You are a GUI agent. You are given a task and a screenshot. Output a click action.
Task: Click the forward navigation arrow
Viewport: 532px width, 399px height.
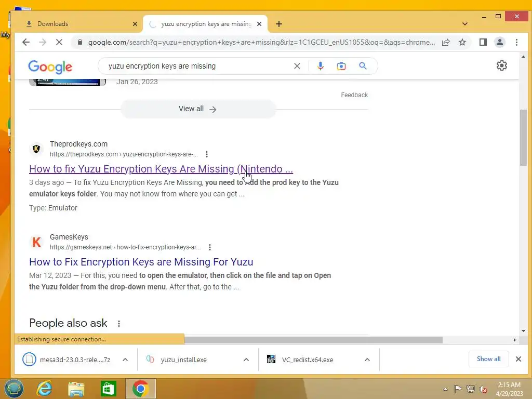[x=43, y=42]
